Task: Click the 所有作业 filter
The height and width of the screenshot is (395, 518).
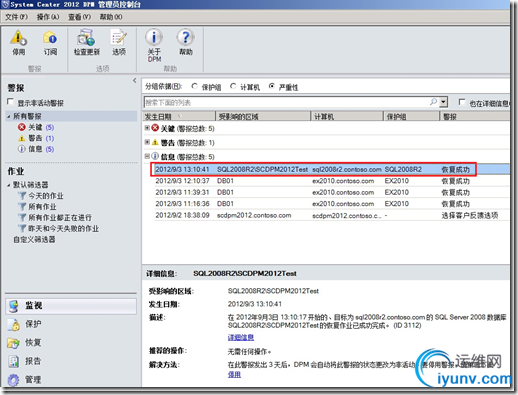Action: click(x=37, y=207)
